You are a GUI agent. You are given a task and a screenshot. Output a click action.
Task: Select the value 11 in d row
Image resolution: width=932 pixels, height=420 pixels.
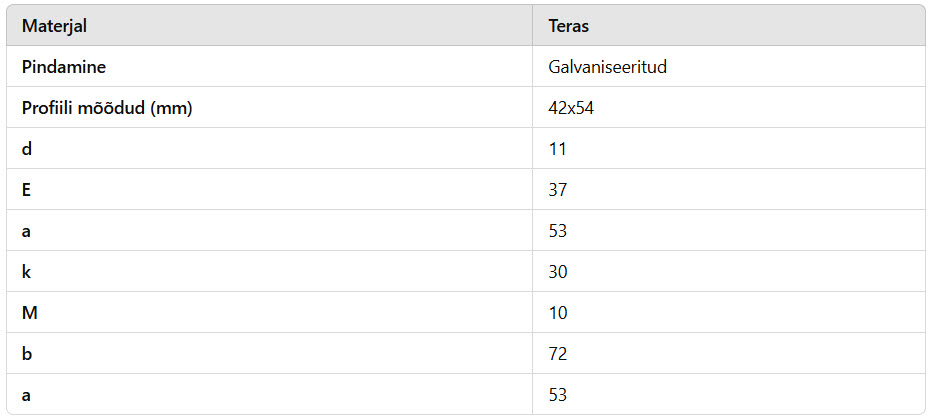coord(558,149)
